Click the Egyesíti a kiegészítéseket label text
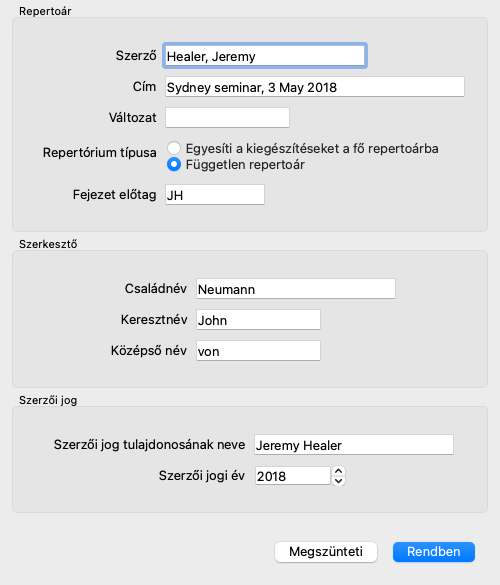Image resolution: width=500 pixels, height=585 pixels. [x=312, y=148]
